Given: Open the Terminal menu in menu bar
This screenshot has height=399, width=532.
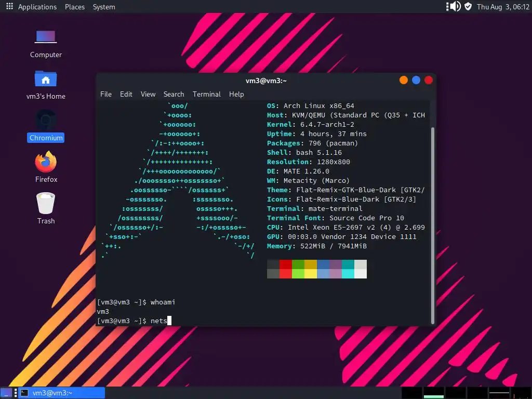Looking at the screenshot, I should coord(207,94).
